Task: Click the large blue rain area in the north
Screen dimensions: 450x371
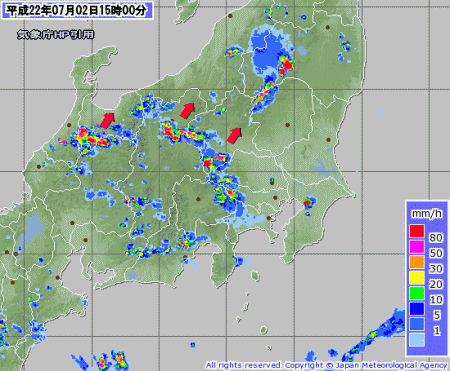Action: (x=267, y=53)
